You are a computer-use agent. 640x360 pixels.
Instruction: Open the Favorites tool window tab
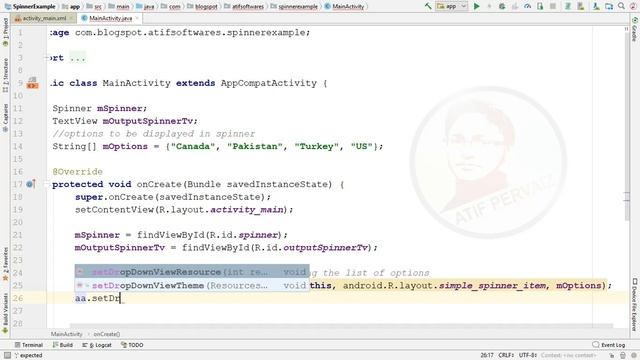(x=5, y=264)
